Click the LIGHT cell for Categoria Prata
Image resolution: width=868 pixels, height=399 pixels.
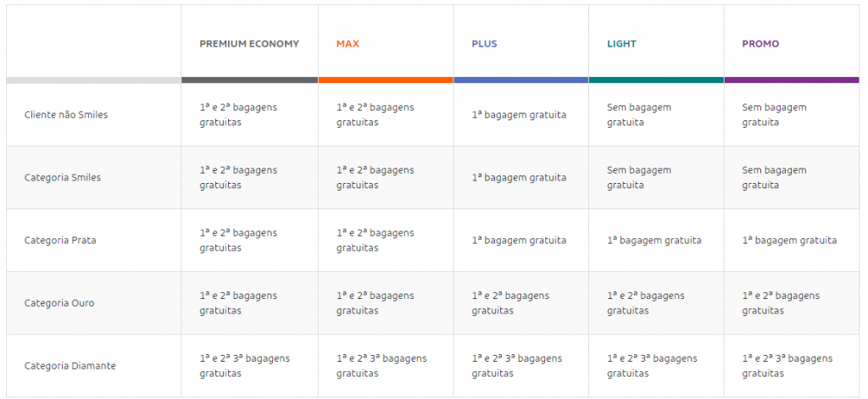(x=654, y=241)
